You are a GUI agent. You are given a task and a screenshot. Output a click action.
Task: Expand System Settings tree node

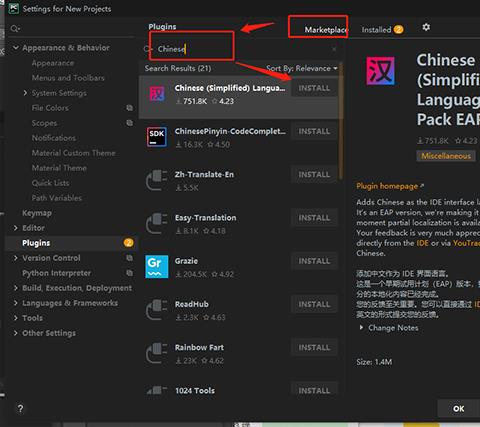coord(25,93)
